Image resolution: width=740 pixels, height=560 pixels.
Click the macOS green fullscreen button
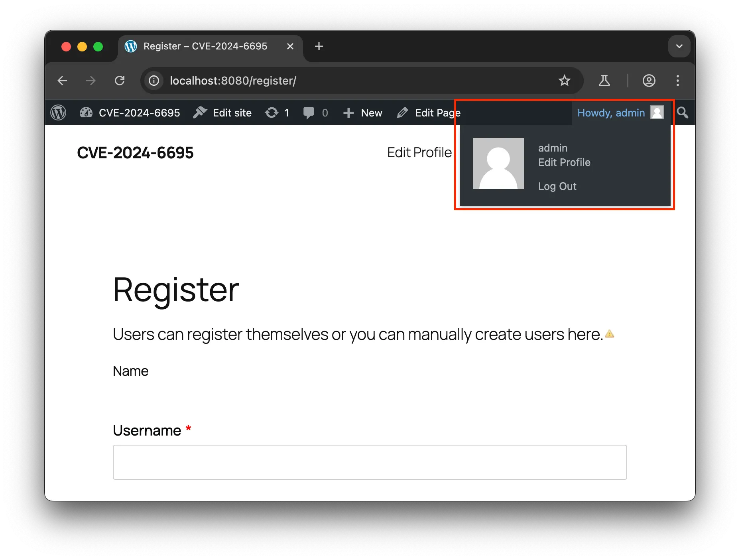coord(98,47)
